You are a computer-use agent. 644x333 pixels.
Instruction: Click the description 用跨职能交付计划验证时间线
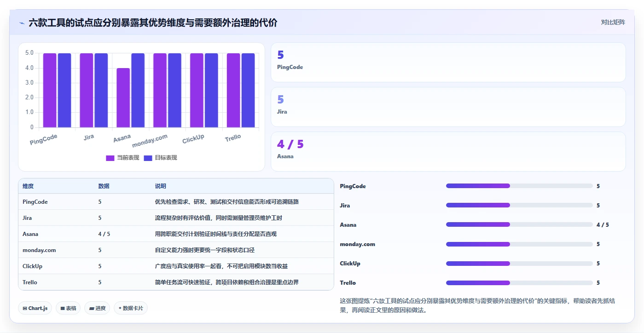click(216, 234)
